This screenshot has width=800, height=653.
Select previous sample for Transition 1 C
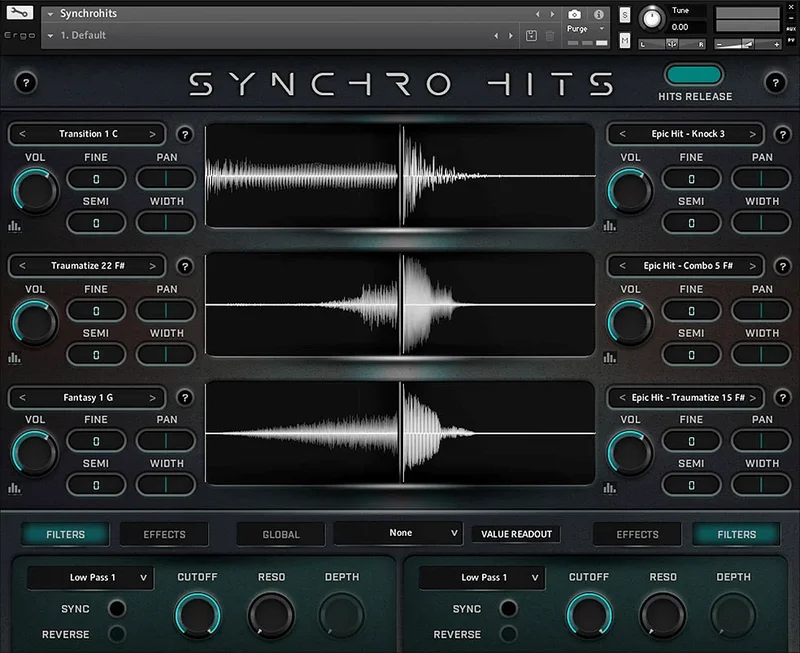point(22,134)
